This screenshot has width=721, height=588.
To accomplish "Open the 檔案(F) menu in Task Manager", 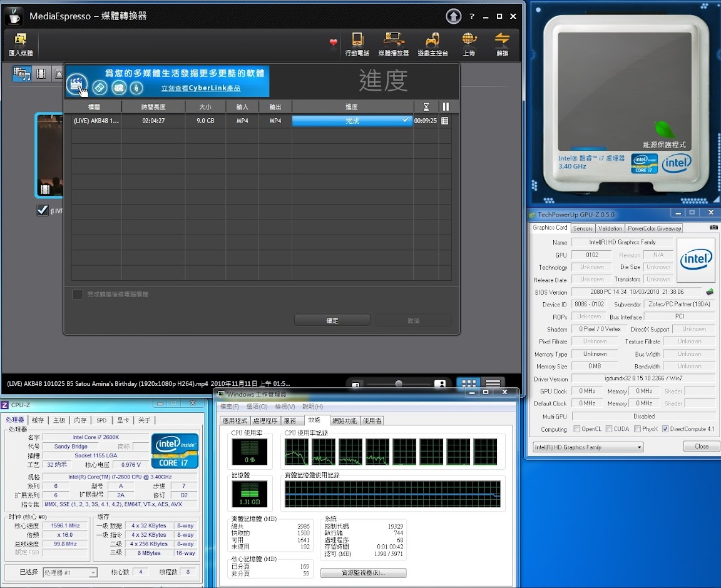I will point(230,407).
